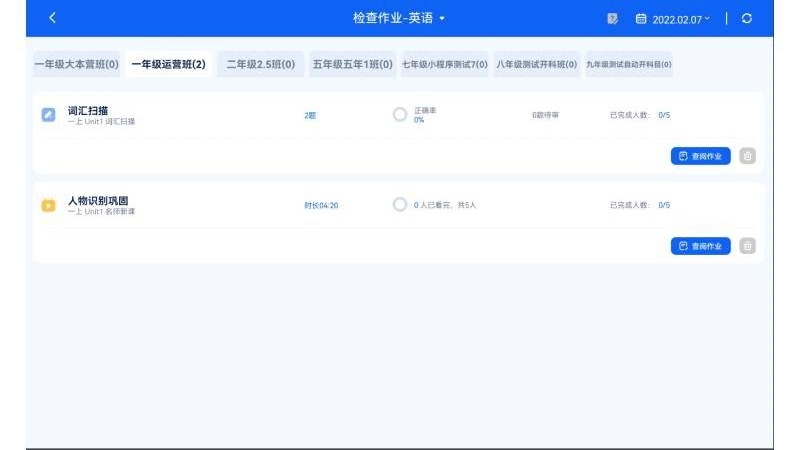
Task: Select the 七年级小程序测试7(0) tab
Action: [x=444, y=65]
